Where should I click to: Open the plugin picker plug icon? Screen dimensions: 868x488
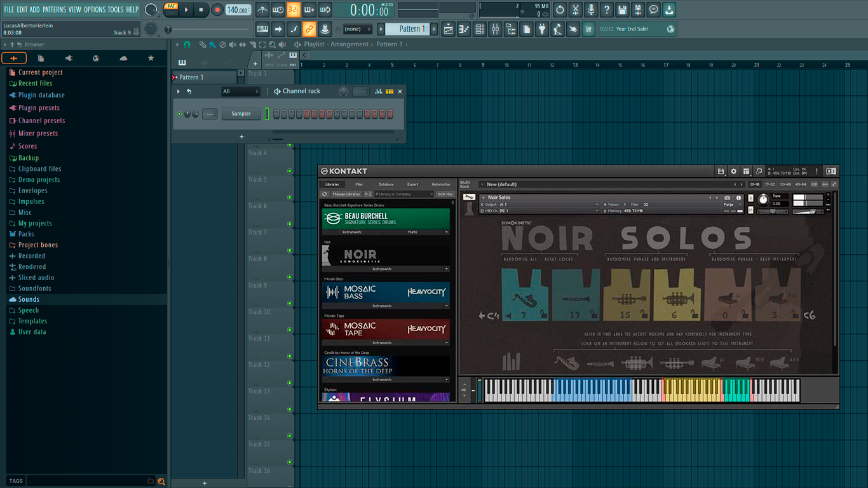pyautogui.click(x=542, y=29)
